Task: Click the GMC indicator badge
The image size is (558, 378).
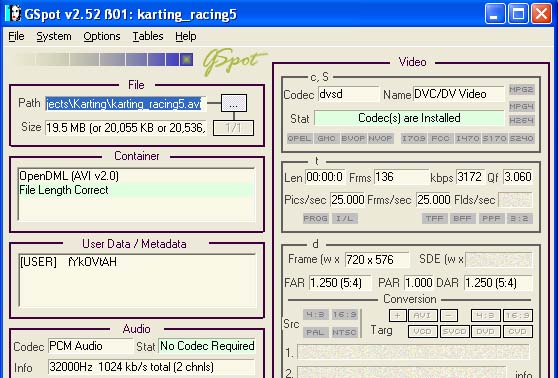Action: click(326, 138)
